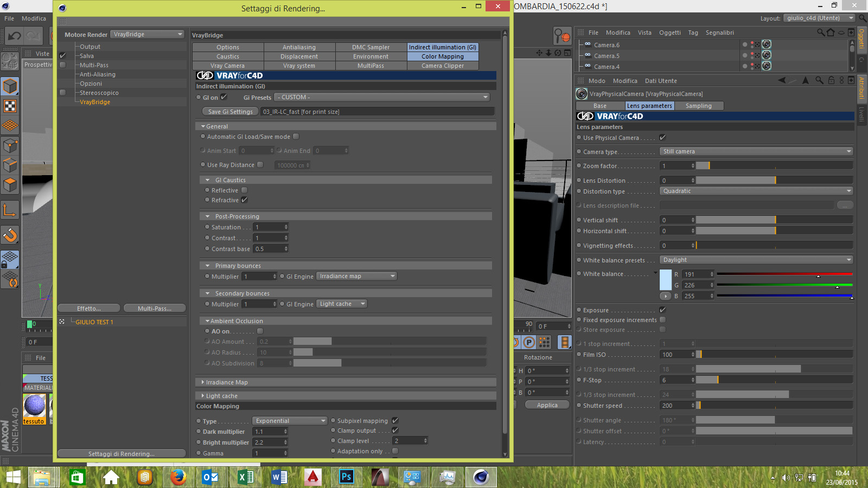Screen dimensions: 868x488
Task: Toggle the Axis mode L-shaped icon
Action: coord(10,209)
